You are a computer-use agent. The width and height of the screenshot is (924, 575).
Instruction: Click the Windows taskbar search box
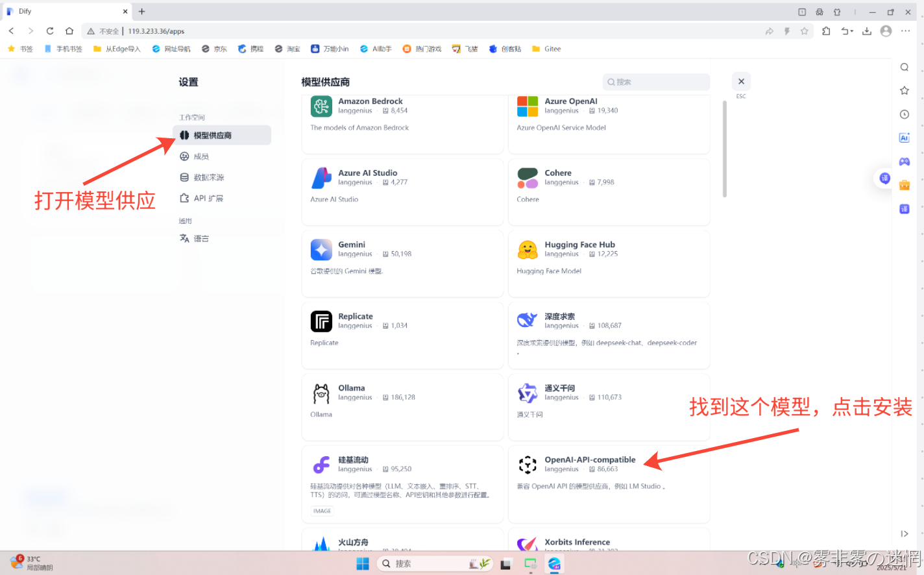(435, 563)
